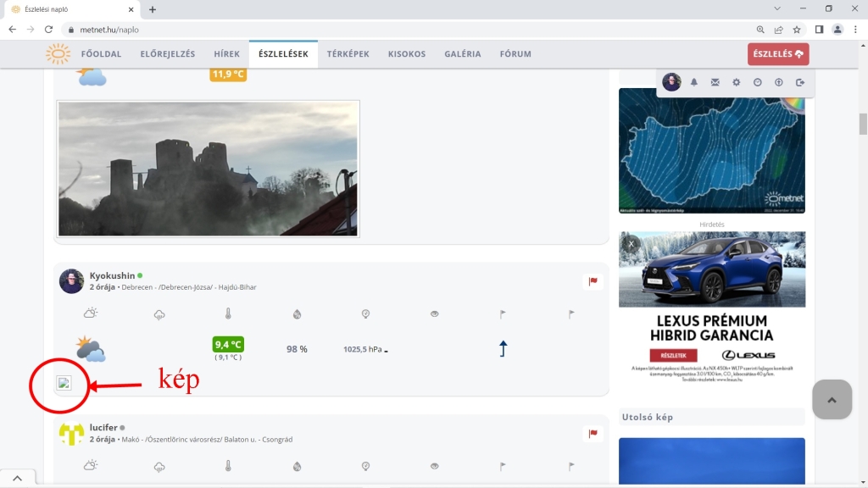The height and width of the screenshot is (488, 868).
Task: Open Kyokushin's profile name link
Action: 112,275
